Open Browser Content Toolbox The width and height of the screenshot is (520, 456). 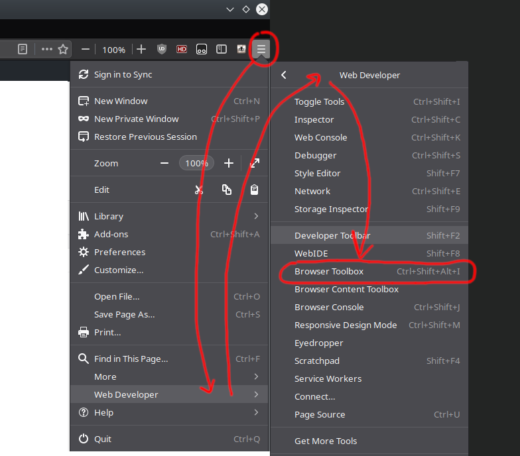[369, 289]
